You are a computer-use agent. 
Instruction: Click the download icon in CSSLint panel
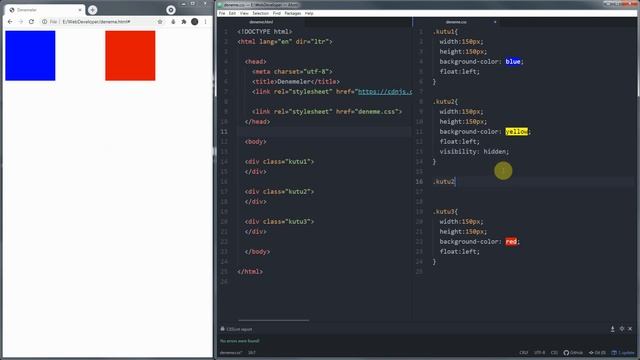(x=613, y=329)
